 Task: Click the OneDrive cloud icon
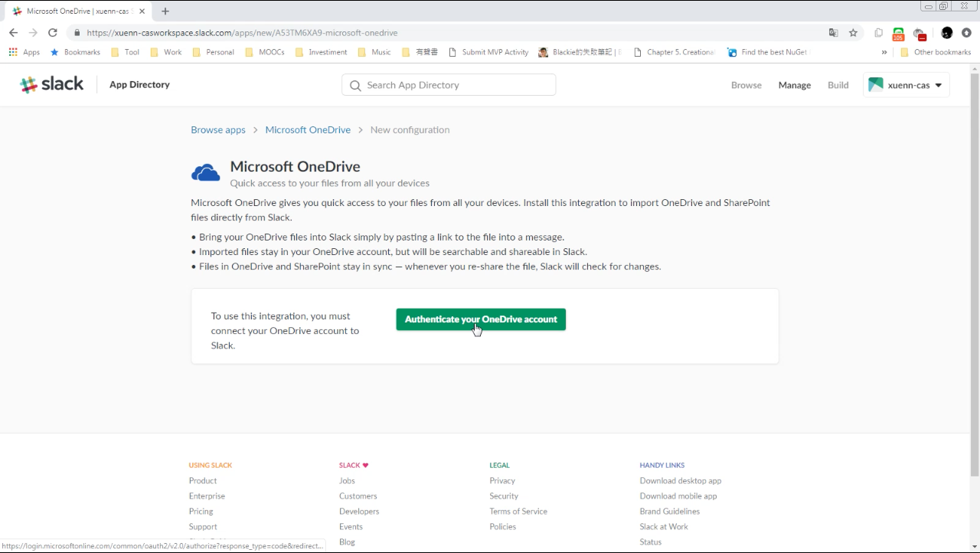coord(205,173)
